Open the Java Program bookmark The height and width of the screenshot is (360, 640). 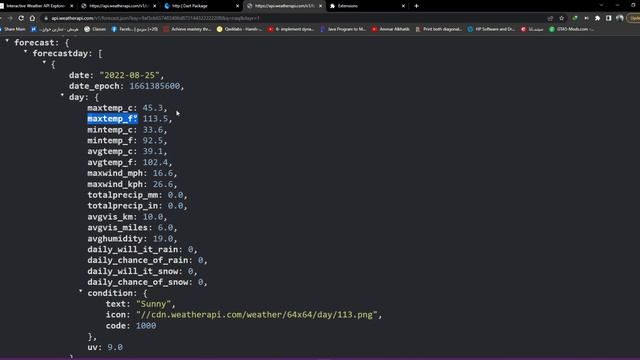pyautogui.click(x=343, y=29)
